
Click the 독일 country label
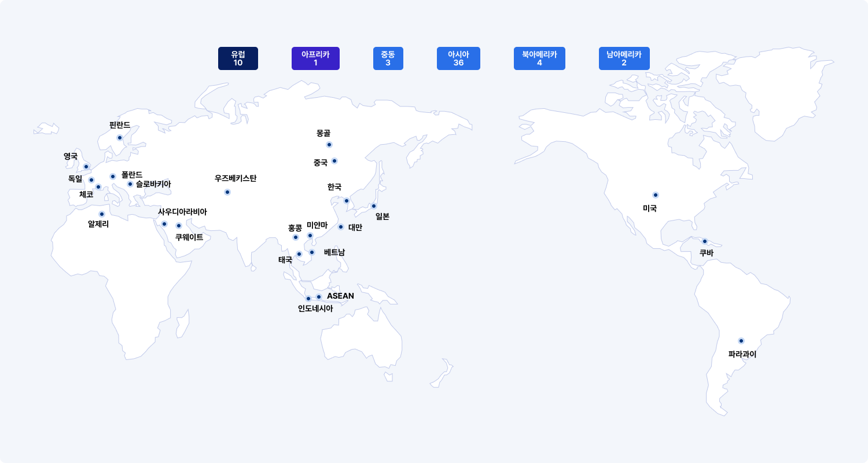pyautogui.click(x=75, y=179)
